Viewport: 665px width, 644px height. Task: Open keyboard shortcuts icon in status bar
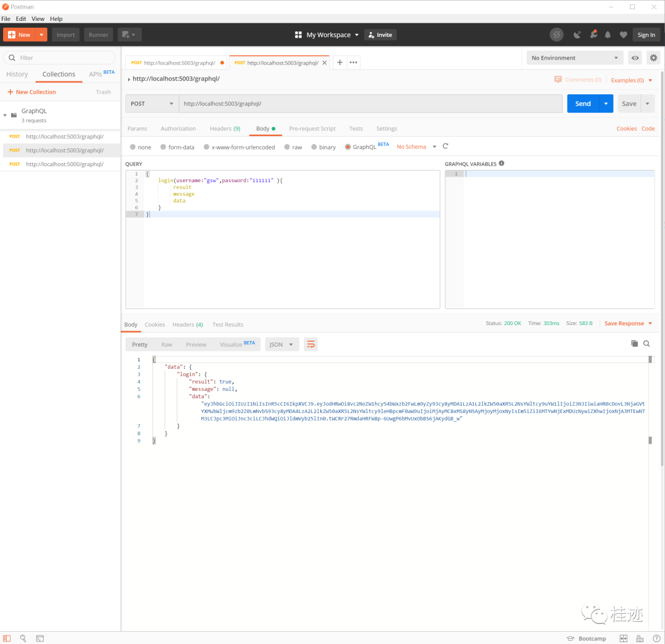tap(640, 638)
